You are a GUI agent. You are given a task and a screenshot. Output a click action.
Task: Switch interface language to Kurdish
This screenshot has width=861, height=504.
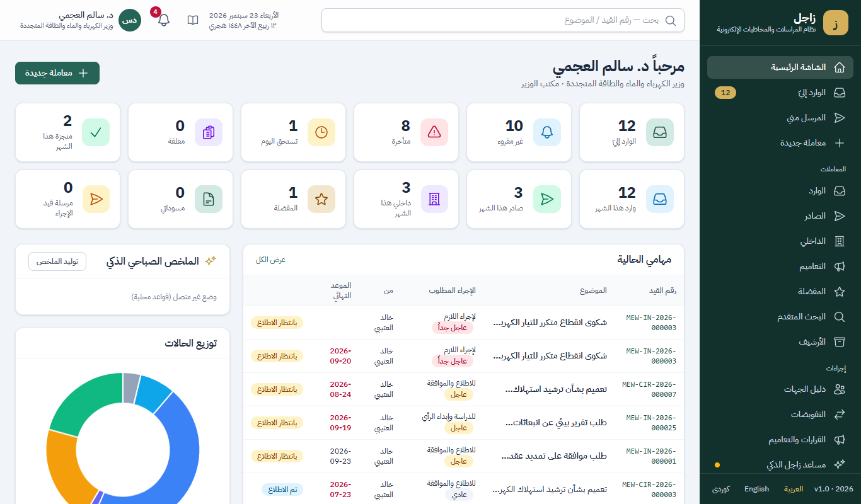point(721,489)
